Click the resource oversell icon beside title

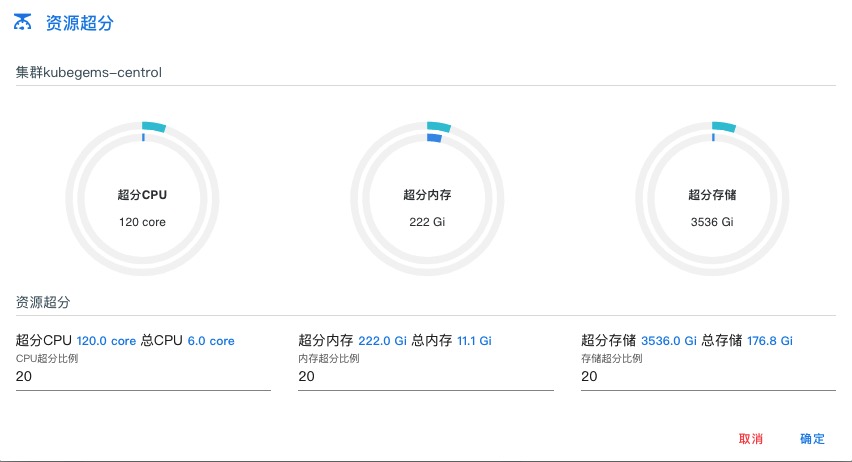coord(22,22)
